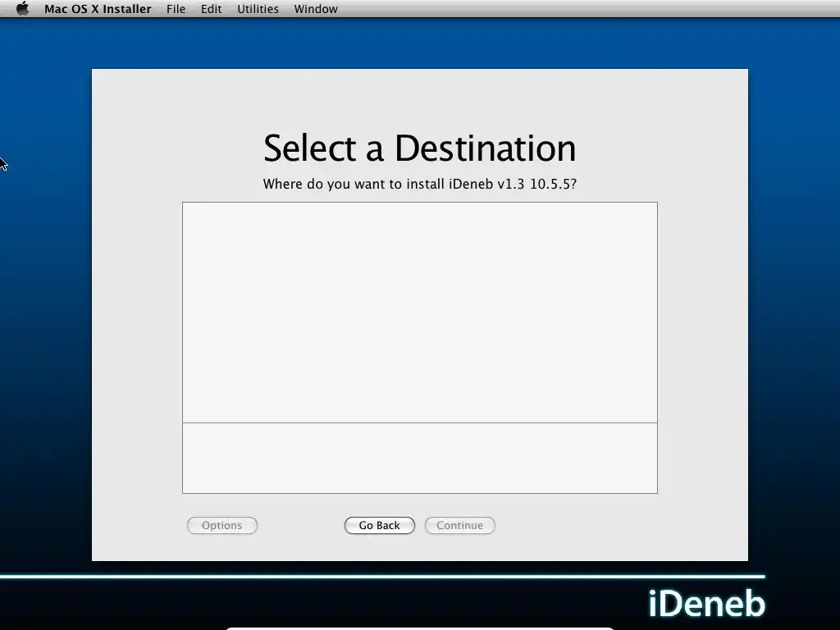Click inside the empty destination volume list
This screenshot has height=630, width=840.
point(419,313)
